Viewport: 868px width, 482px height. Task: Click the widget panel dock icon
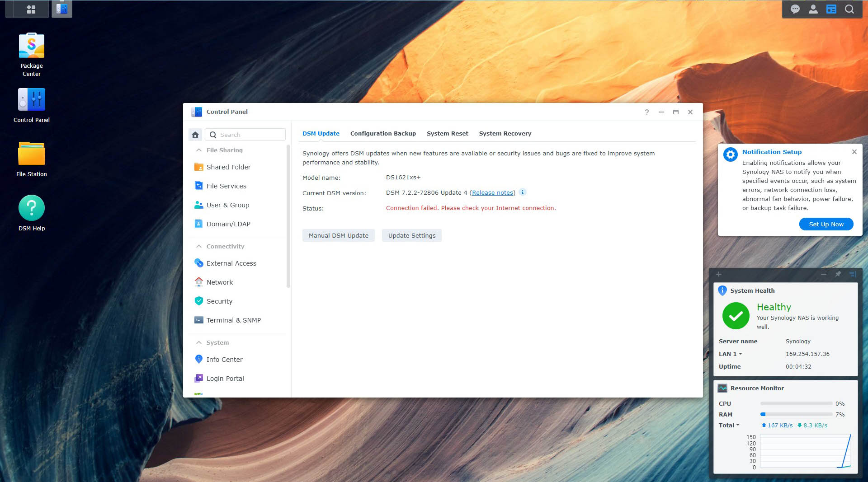pos(853,274)
